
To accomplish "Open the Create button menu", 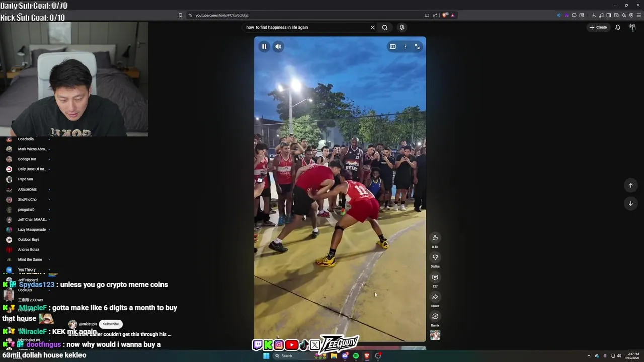I will coord(598,27).
